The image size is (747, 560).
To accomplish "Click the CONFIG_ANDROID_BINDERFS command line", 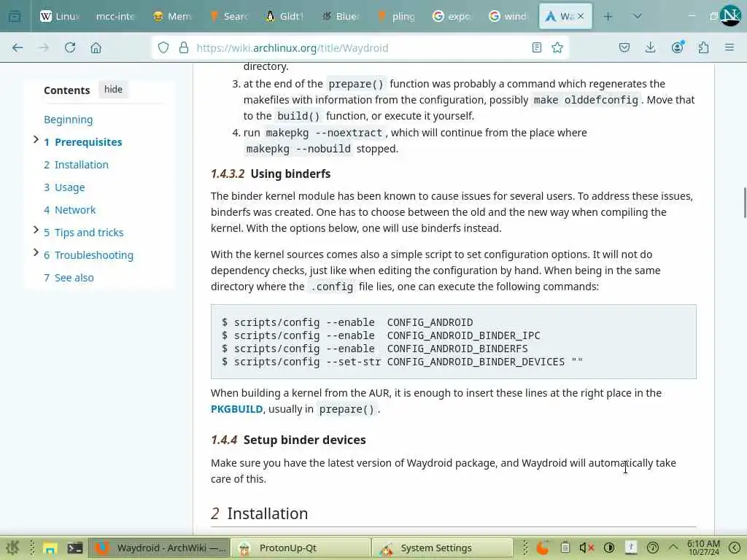I will [x=375, y=349].
